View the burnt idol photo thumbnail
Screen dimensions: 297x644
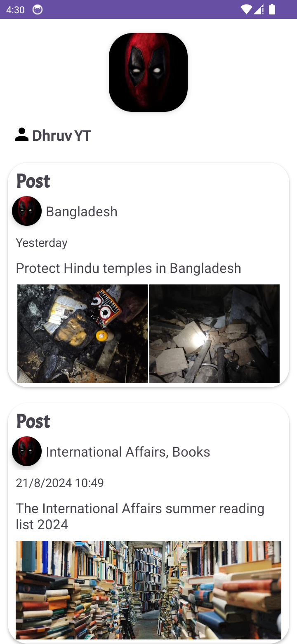pos(82,334)
